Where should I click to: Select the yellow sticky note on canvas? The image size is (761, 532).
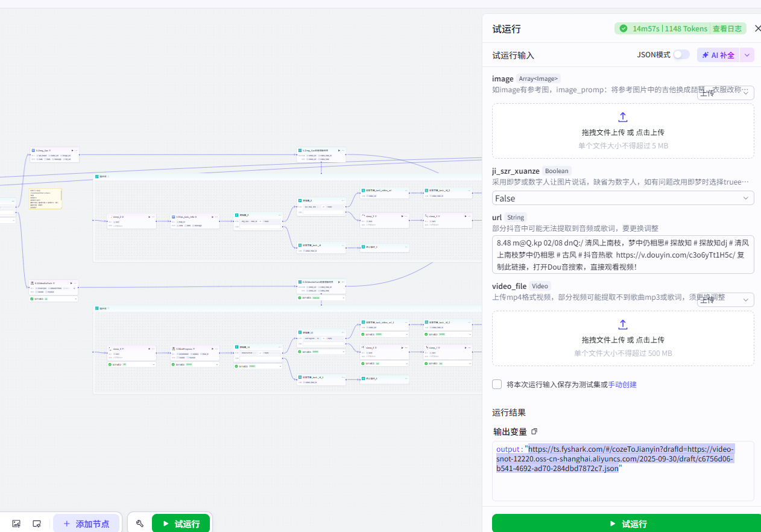[45, 198]
